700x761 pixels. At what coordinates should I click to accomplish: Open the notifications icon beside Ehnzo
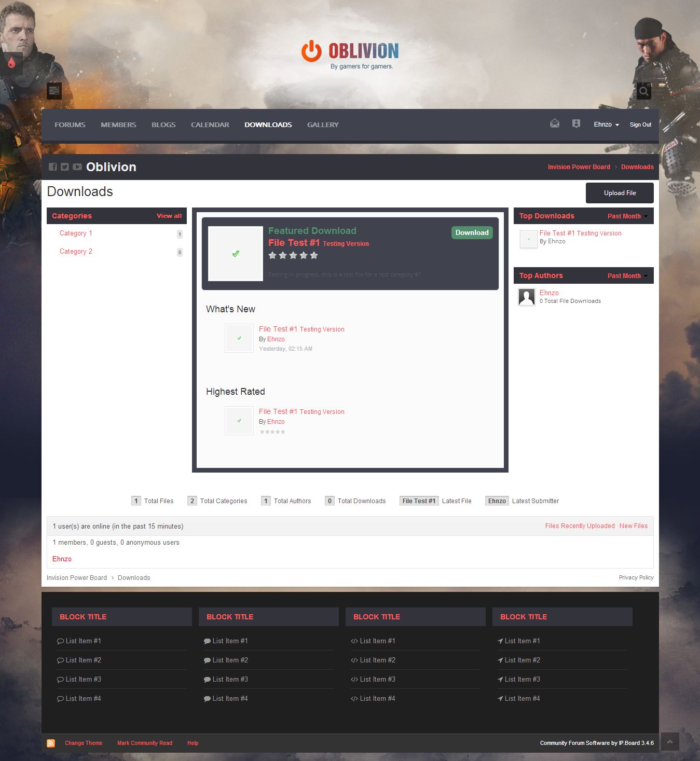click(x=576, y=123)
